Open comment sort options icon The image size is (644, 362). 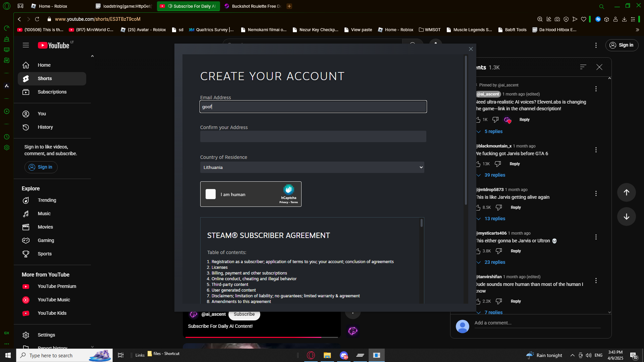pos(583,67)
